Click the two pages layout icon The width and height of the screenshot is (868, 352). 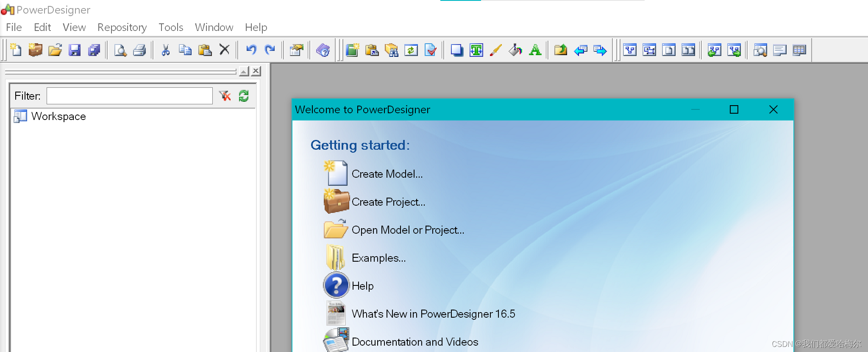(688, 50)
